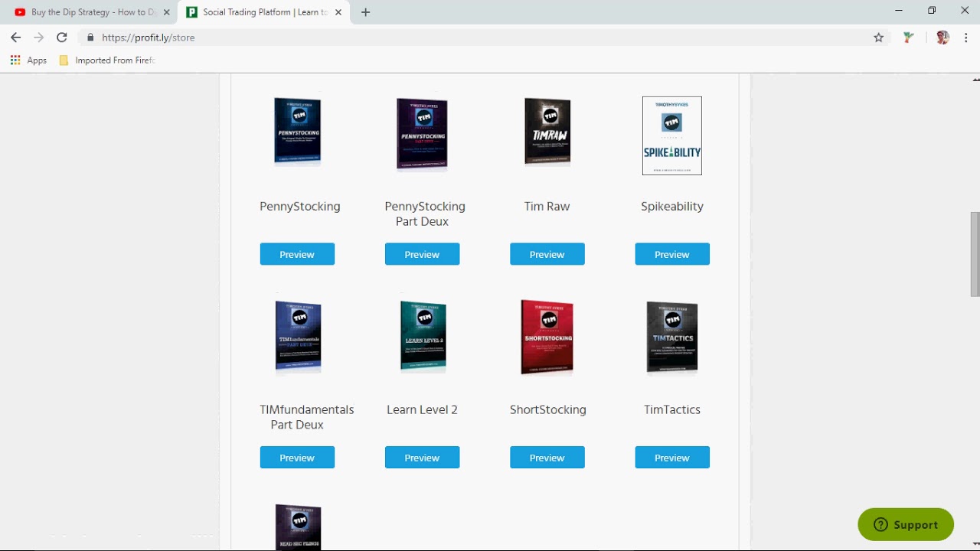This screenshot has width=980, height=551.
Task: Click the page vertical scrollbar thumb
Action: (x=975, y=254)
